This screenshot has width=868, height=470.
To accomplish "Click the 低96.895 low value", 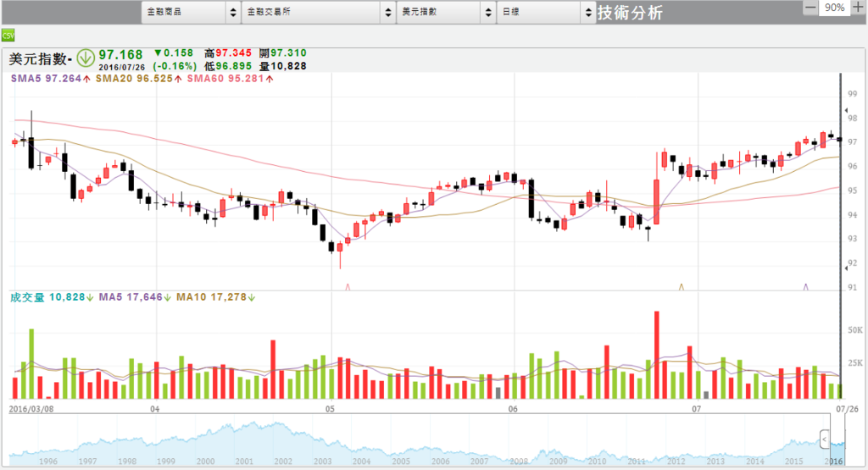I will 227,66.
